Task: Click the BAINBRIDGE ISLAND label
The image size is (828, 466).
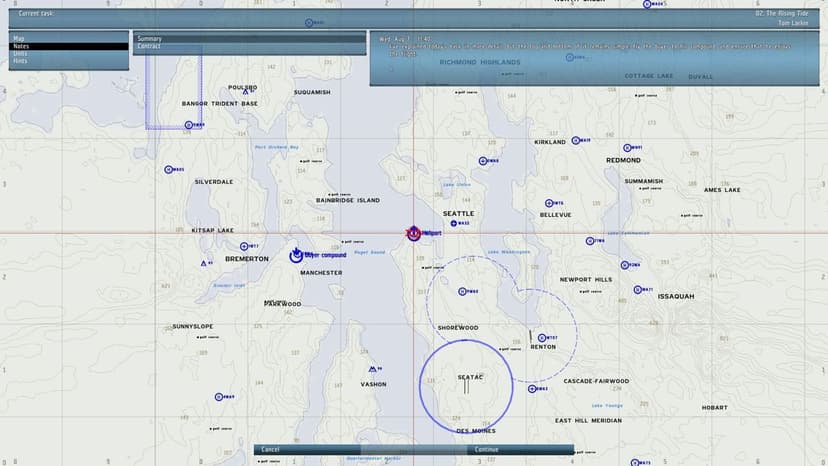Action: coord(348,200)
